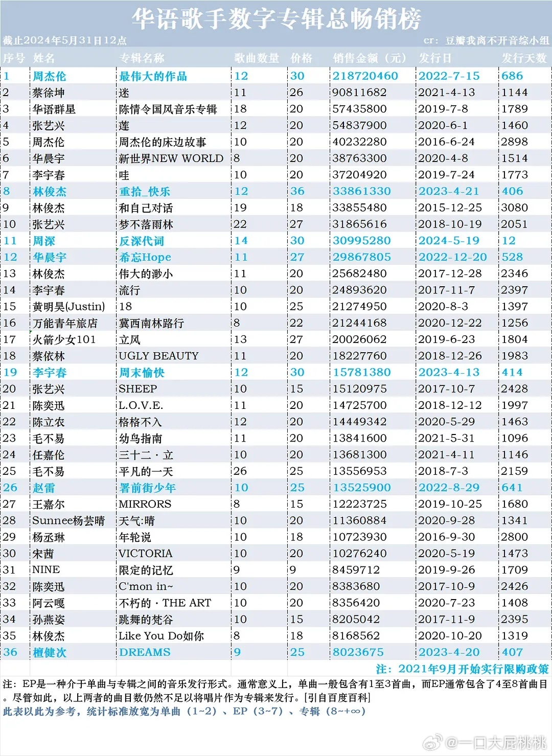The height and width of the screenshot is (756, 552).
Task: Click the 发行天数 column header
Action: click(x=524, y=58)
